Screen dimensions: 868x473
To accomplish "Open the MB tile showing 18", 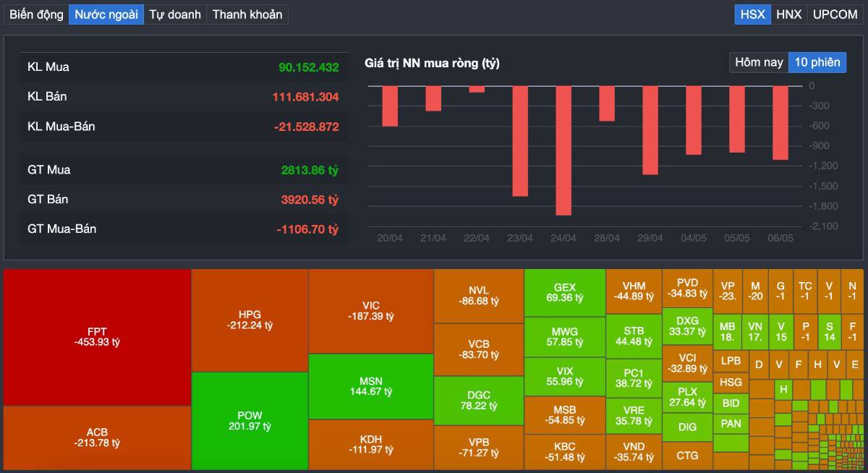I will tap(728, 332).
